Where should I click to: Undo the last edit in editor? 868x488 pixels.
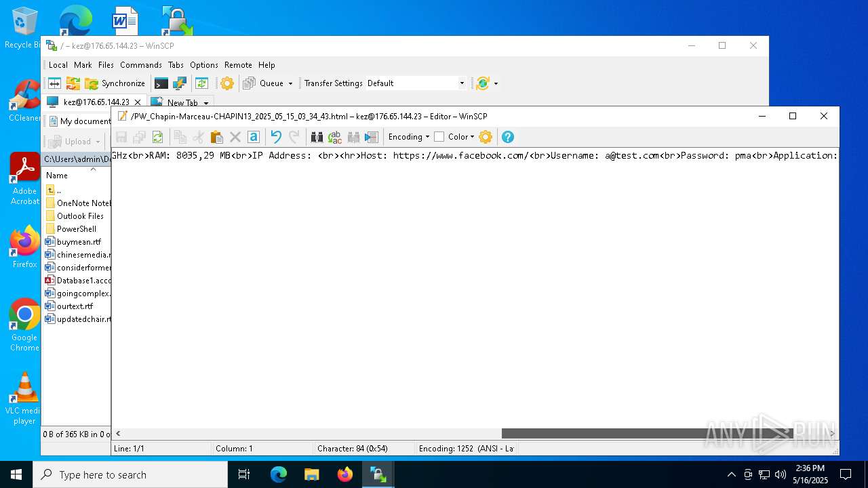[x=276, y=137]
